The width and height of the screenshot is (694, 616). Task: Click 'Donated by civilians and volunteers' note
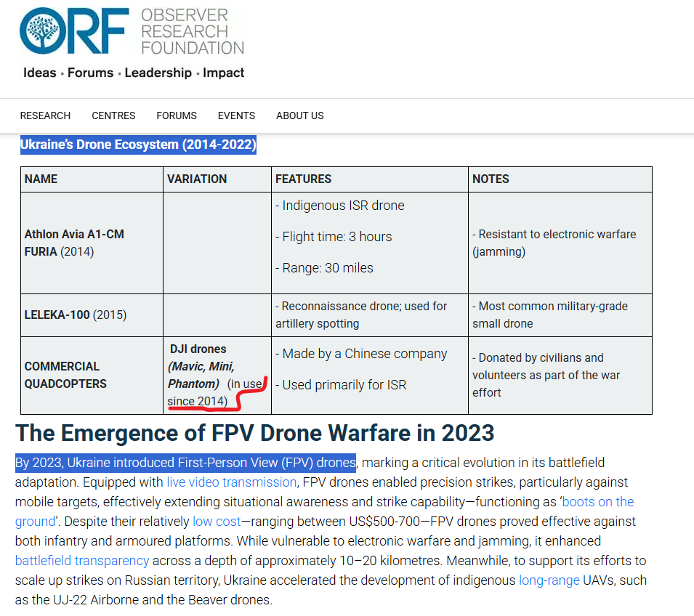tap(546, 375)
